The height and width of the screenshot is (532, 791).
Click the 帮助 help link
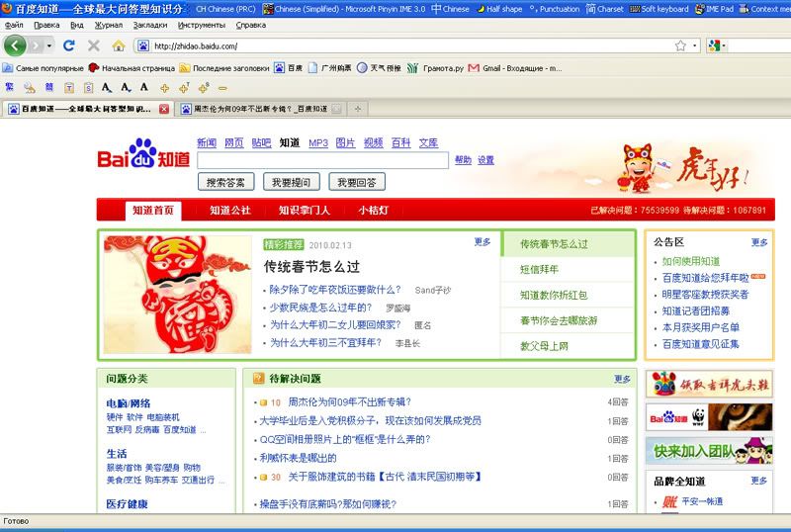click(463, 160)
